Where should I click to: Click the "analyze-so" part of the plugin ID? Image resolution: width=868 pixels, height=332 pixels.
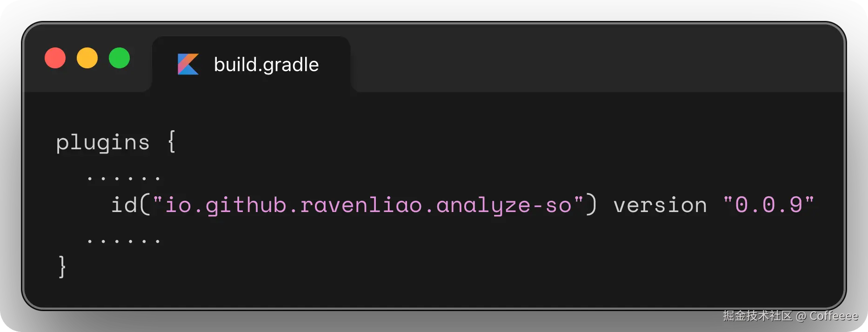(x=504, y=206)
